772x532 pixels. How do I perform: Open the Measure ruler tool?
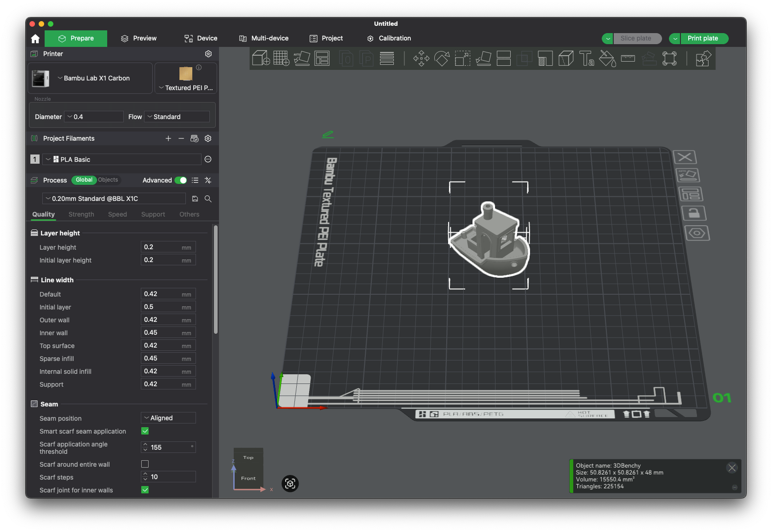tap(628, 58)
